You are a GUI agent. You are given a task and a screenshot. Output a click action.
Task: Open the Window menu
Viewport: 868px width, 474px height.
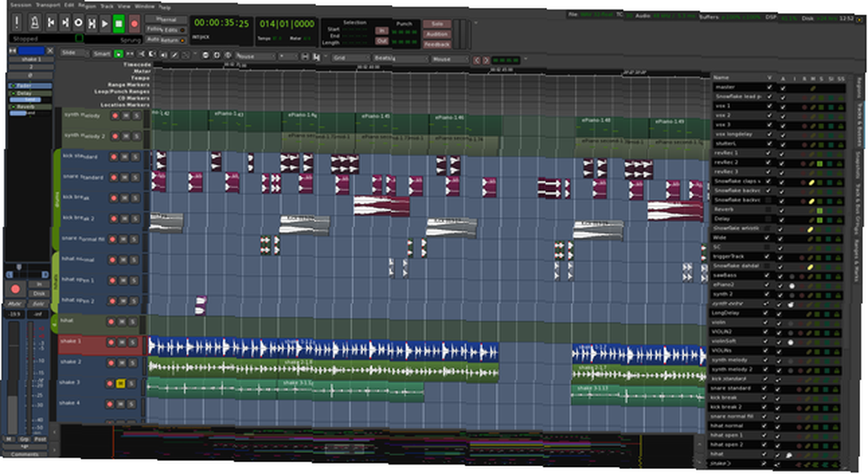(x=144, y=7)
